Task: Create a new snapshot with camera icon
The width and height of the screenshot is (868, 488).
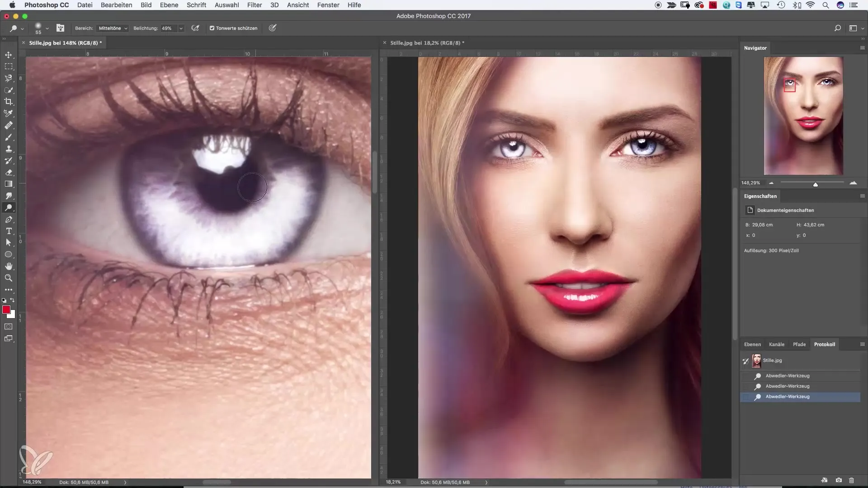Action: click(x=839, y=480)
